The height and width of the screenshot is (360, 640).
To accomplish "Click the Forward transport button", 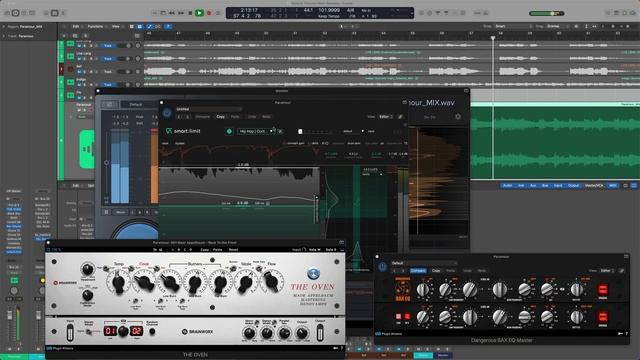I will coord(181,13).
